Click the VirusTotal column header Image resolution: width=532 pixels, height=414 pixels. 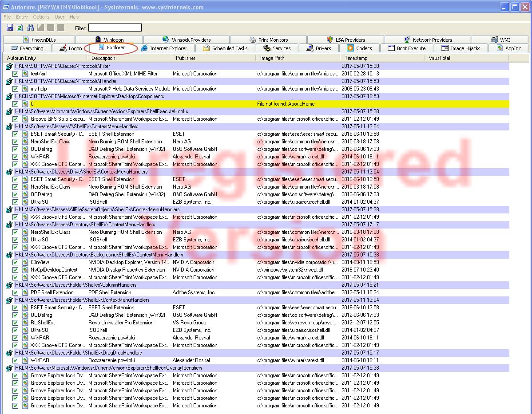(x=467, y=58)
